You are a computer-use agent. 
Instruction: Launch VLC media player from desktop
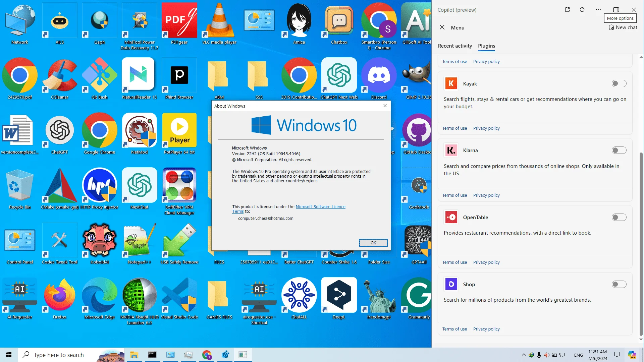pos(219,24)
